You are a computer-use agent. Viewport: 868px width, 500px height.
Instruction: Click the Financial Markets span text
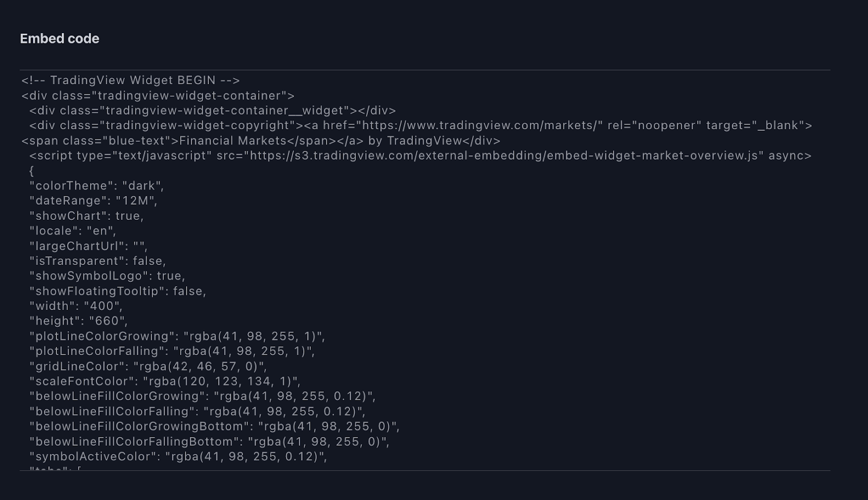pos(233,141)
